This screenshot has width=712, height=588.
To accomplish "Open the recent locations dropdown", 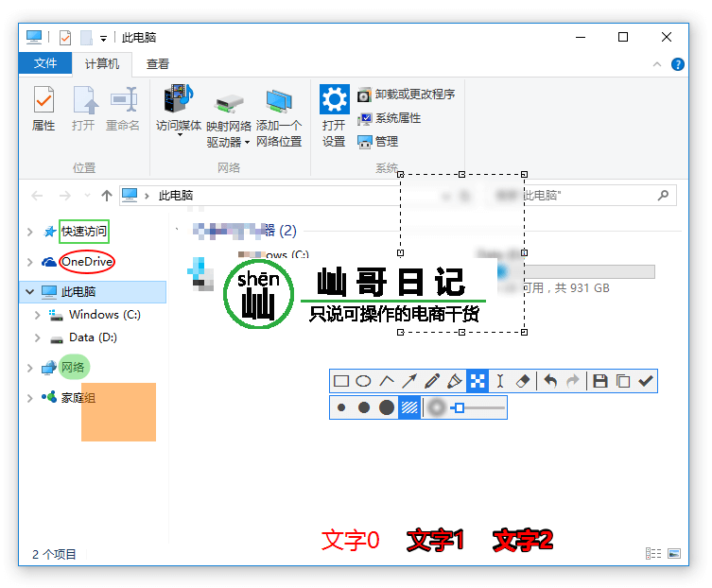I will [x=87, y=196].
